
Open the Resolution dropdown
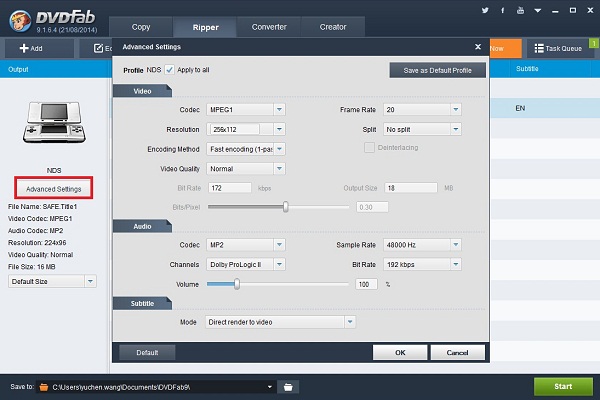coord(279,129)
